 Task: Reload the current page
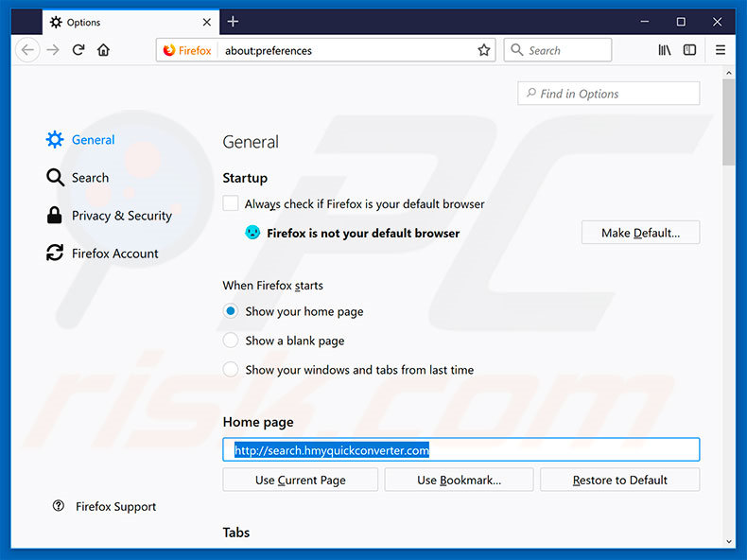pyautogui.click(x=78, y=50)
